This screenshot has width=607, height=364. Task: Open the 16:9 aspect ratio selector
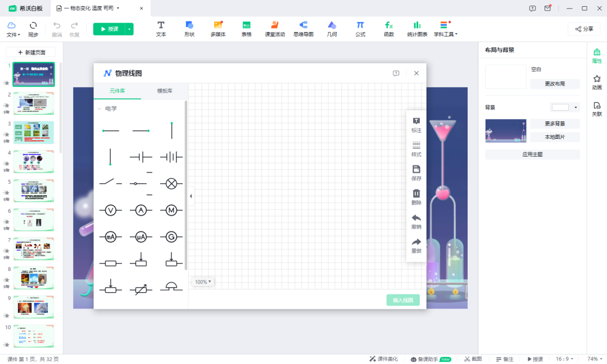point(564,359)
